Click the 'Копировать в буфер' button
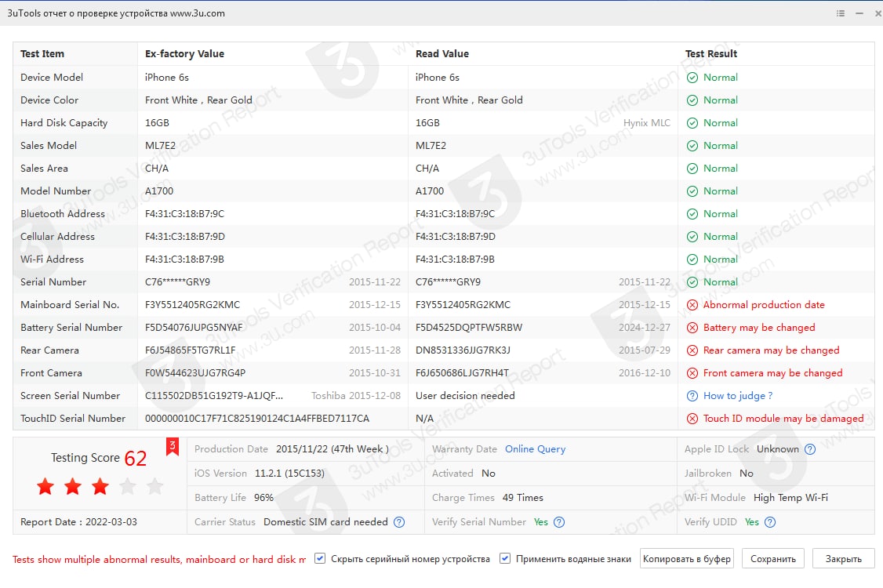The height and width of the screenshot is (588, 883). click(686, 559)
